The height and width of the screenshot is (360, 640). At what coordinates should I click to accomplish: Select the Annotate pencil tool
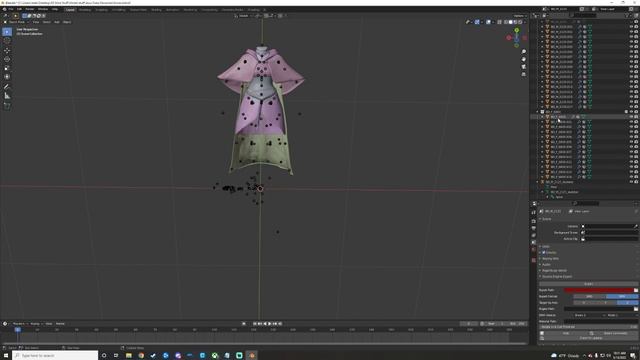tap(7, 87)
